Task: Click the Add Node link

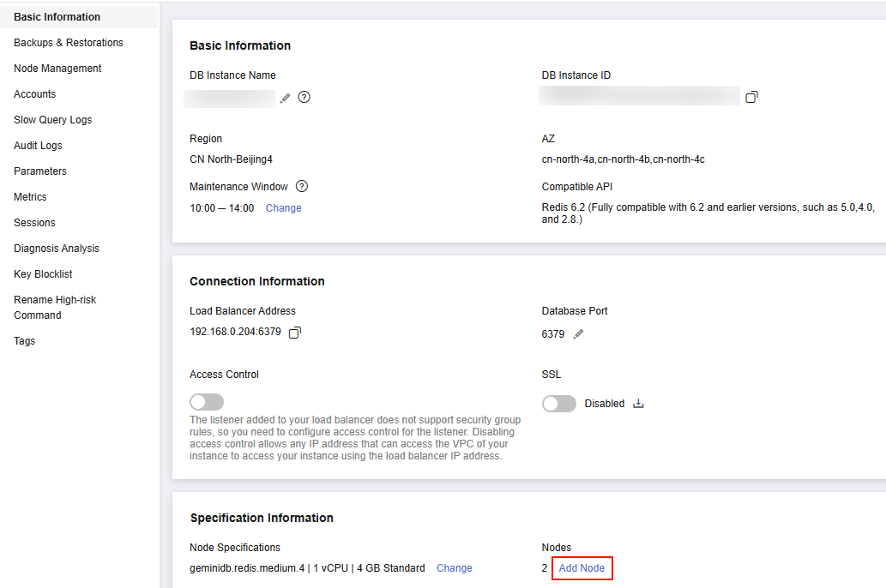Action: click(582, 568)
